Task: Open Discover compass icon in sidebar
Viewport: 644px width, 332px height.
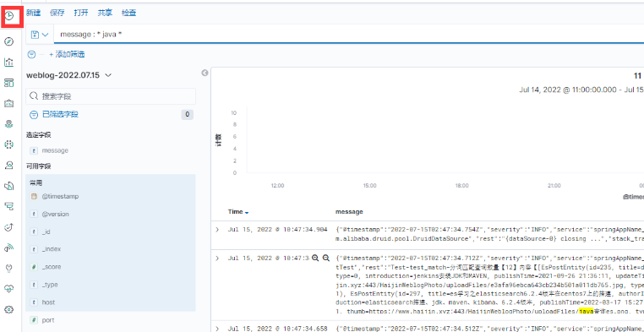Action: (9, 41)
